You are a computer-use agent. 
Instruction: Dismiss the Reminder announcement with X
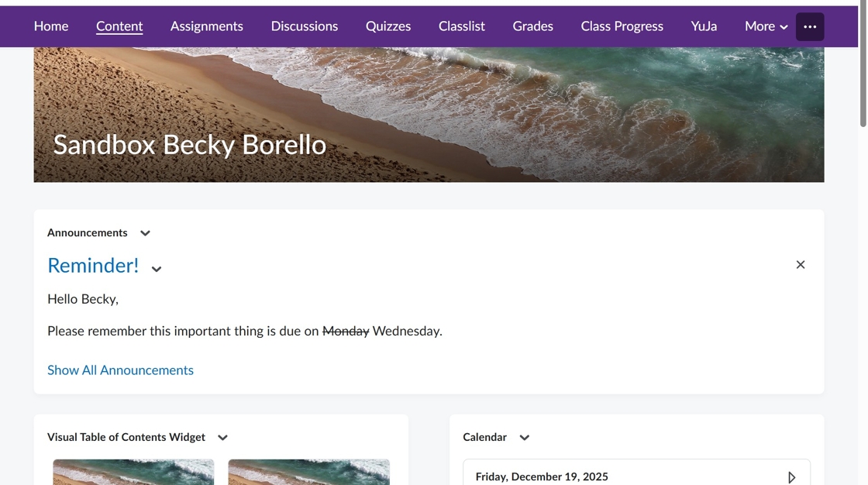point(801,265)
